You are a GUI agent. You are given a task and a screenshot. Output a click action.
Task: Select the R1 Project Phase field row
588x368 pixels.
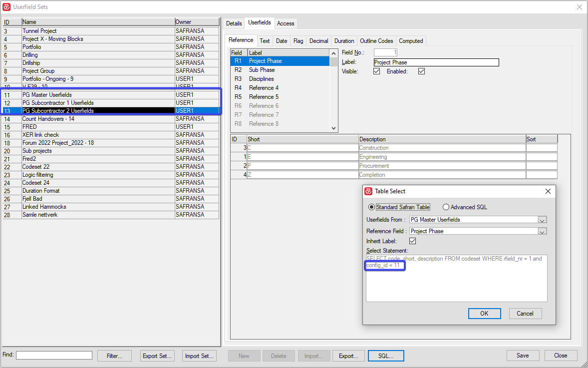pyautogui.click(x=280, y=61)
